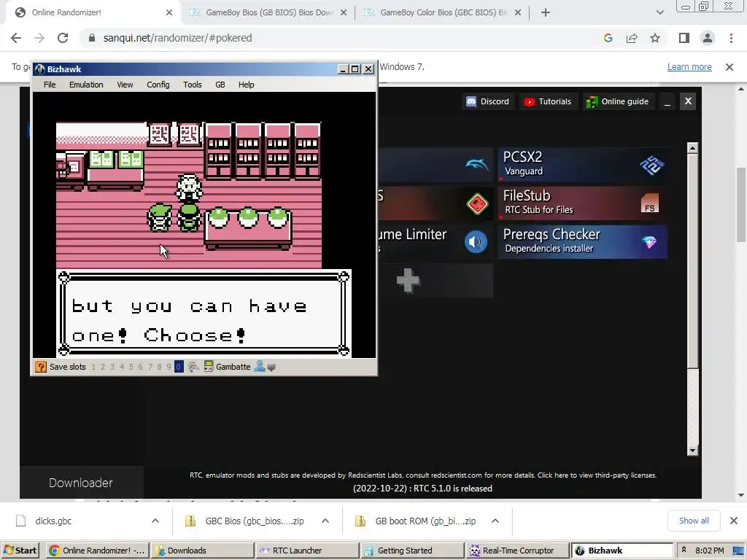
Task: Select save slot 1 in Bizhawk
Action: pyautogui.click(x=93, y=367)
